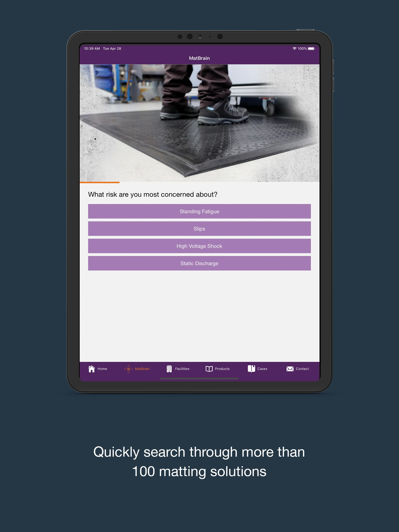
Task: Select Standing Fatigue risk option
Action: pos(199,211)
